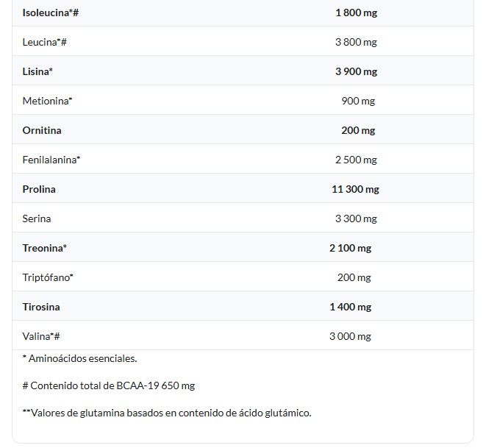Click the Isoleucina row label
This screenshot has height=448, width=483.
point(50,13)
